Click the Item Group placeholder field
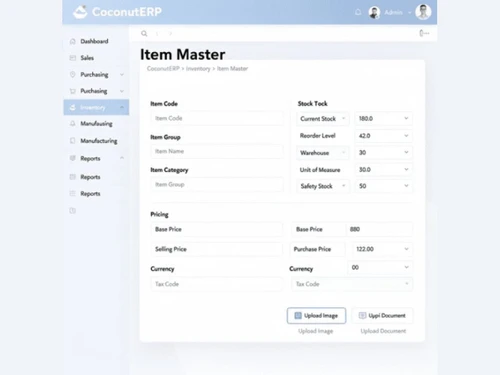The width and height of the screenshot is (500, 375). pyautogui.click(x=217, y=184)
